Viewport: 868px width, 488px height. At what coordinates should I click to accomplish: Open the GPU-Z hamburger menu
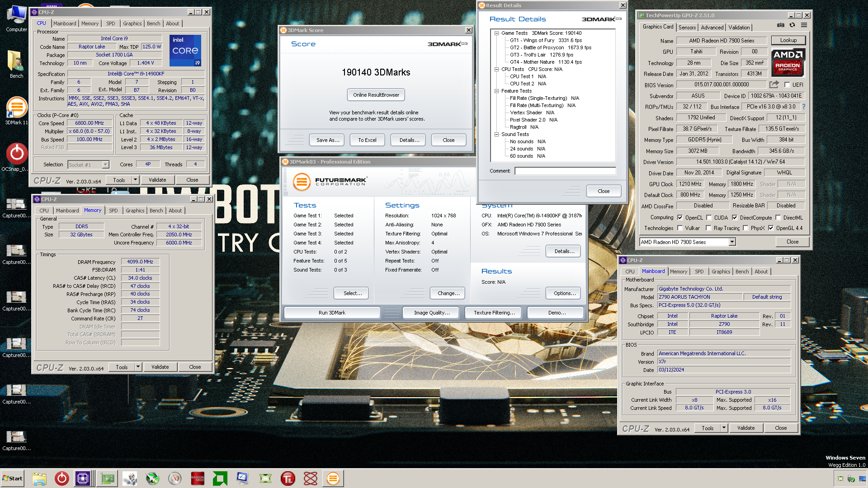point(804,25)
